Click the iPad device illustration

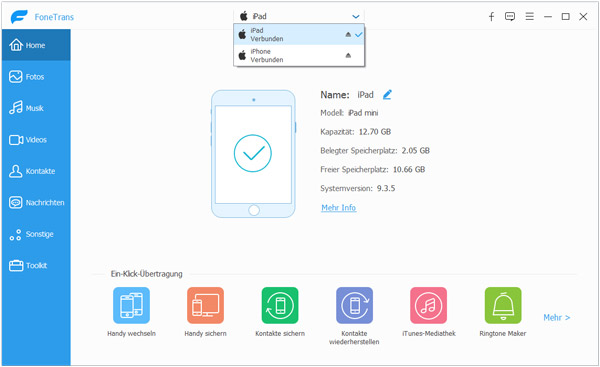pos(253,154)
